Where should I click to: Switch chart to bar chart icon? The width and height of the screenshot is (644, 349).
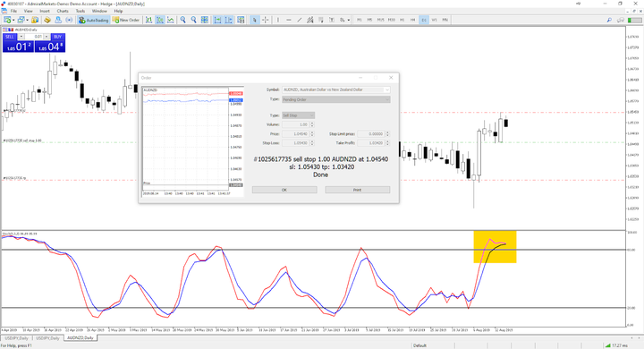(x=148, y=20)
